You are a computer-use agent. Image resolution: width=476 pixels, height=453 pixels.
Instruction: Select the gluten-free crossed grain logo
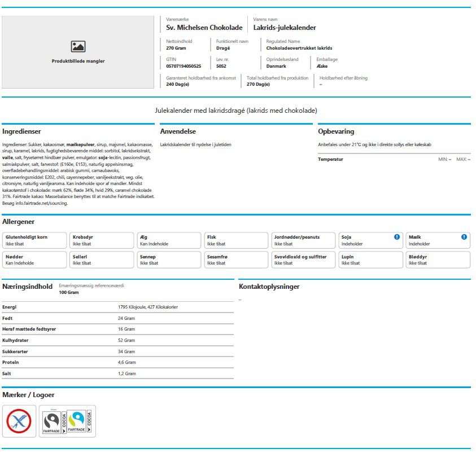tap(19, 421)
